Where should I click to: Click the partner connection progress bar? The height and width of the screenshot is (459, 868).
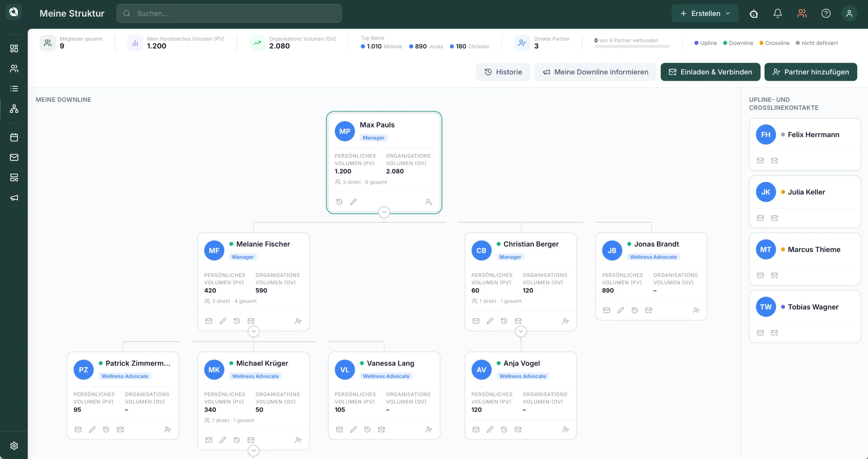tap(632, 46)
